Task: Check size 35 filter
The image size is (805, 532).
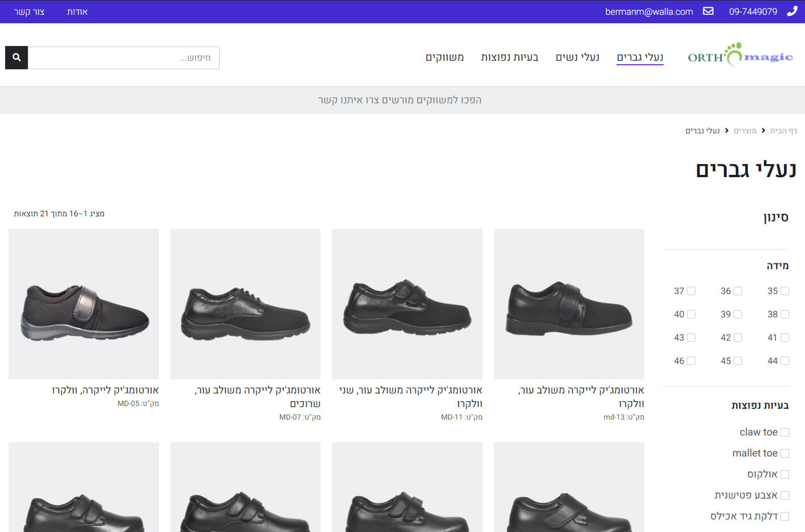Action: 785,291
